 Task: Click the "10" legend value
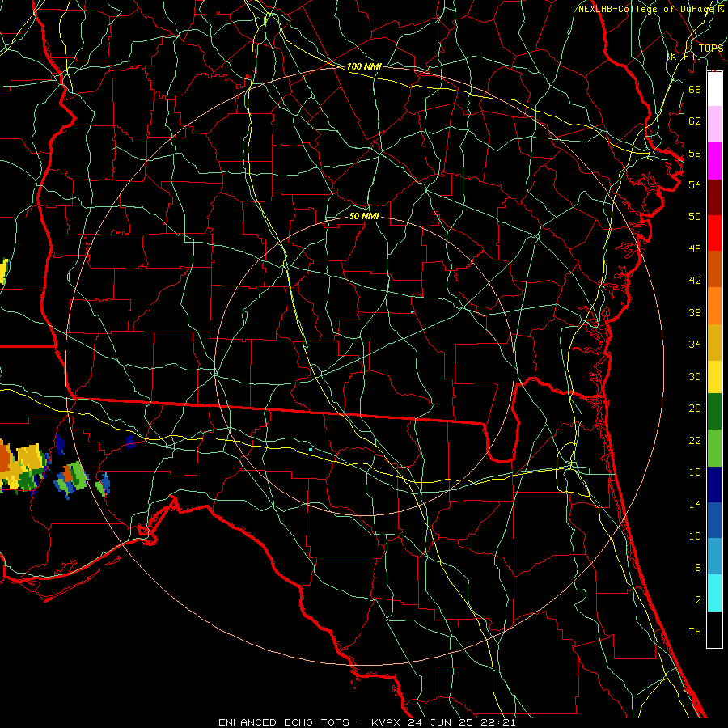coord(695,535)
